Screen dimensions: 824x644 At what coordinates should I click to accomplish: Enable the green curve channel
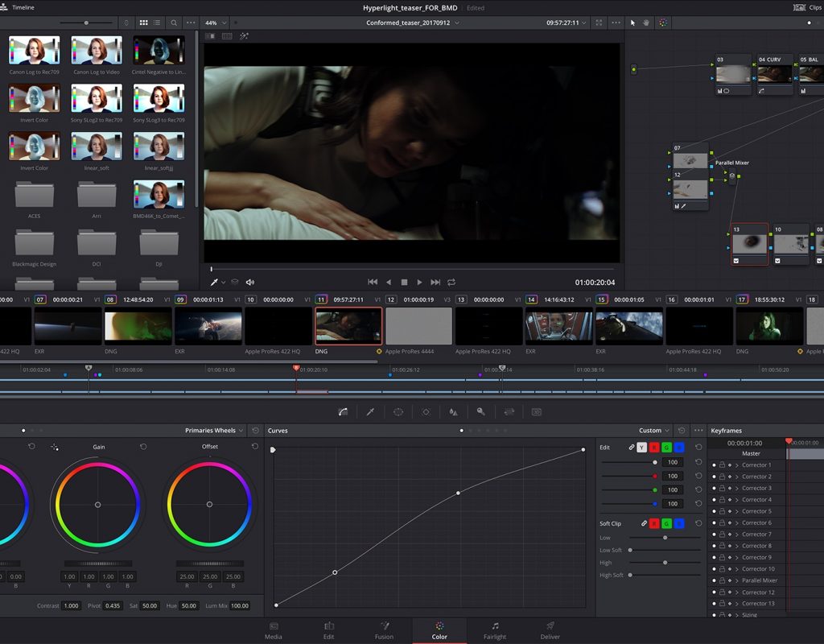pyautogui.click(x=667, y=448)
